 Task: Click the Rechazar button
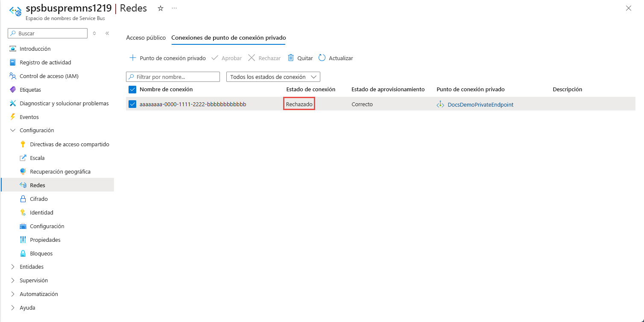(x=264, y=58)
